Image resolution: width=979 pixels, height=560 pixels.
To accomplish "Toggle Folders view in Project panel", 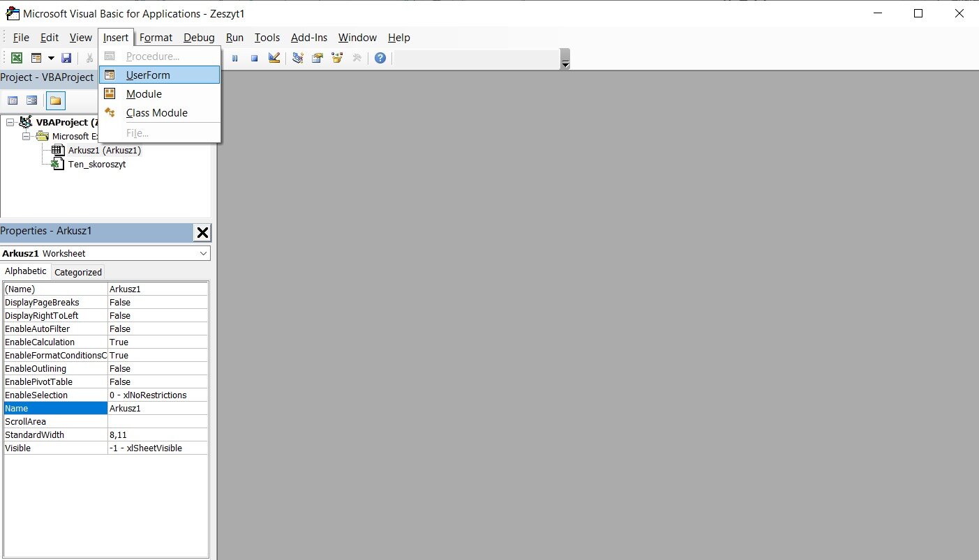I will tap(56, 100).
